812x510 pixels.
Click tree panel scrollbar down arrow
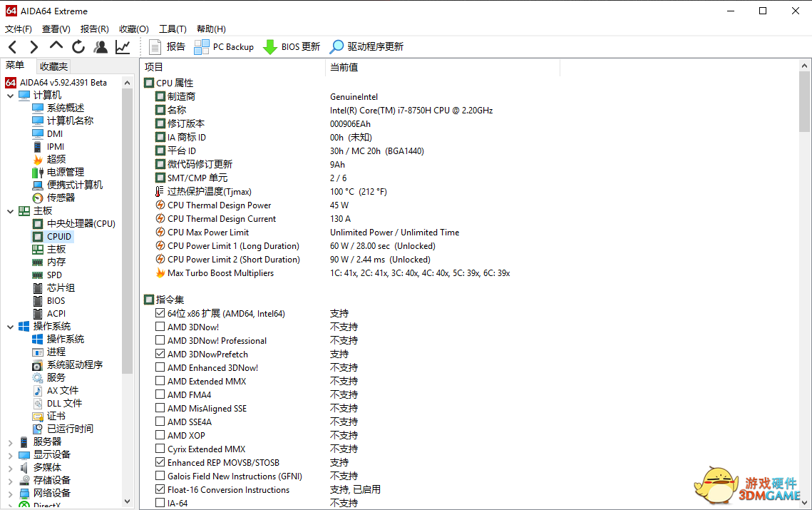pyautogui.click(x=128, y=501)
